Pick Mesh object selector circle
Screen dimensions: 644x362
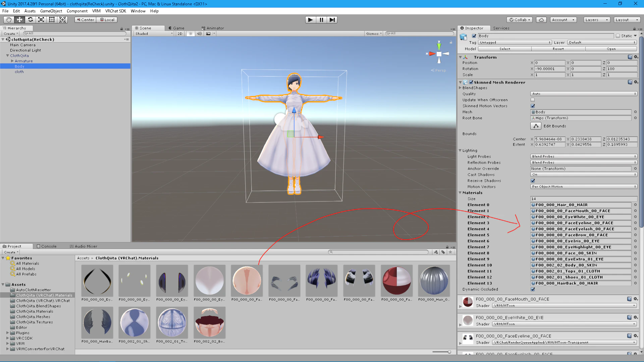click(635, 112)
